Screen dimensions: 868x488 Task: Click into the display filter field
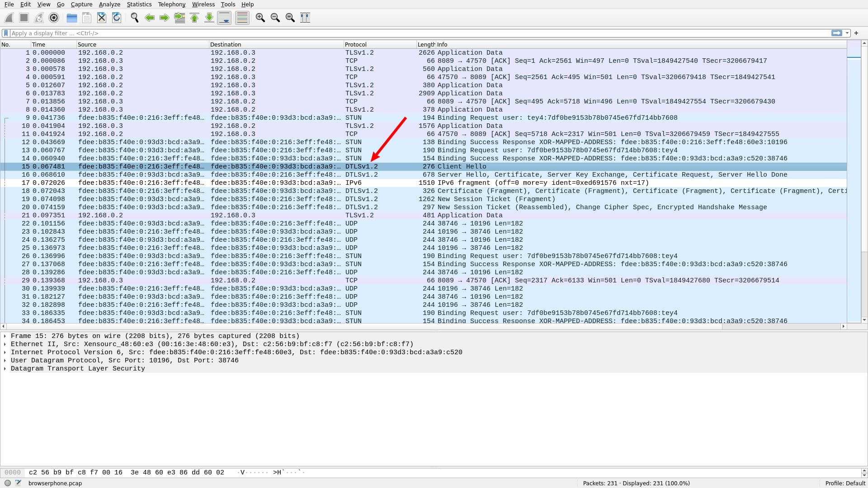coord(420,33)
